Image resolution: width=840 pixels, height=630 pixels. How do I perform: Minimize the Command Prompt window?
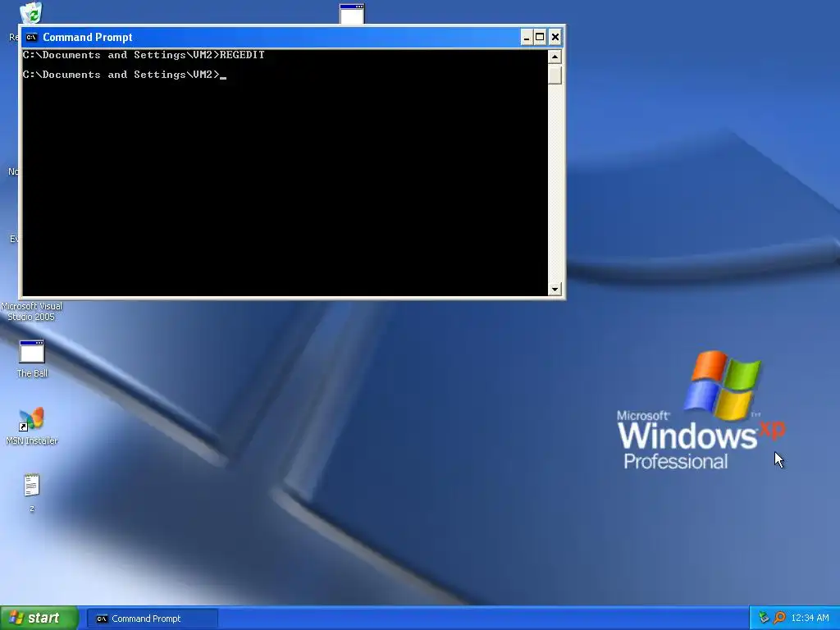(527, 37)
